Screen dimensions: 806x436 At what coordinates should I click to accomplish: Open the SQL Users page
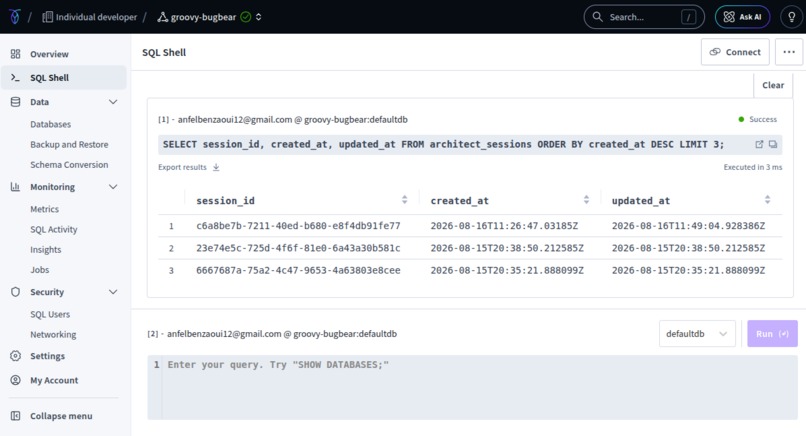(x=50, y=314)
